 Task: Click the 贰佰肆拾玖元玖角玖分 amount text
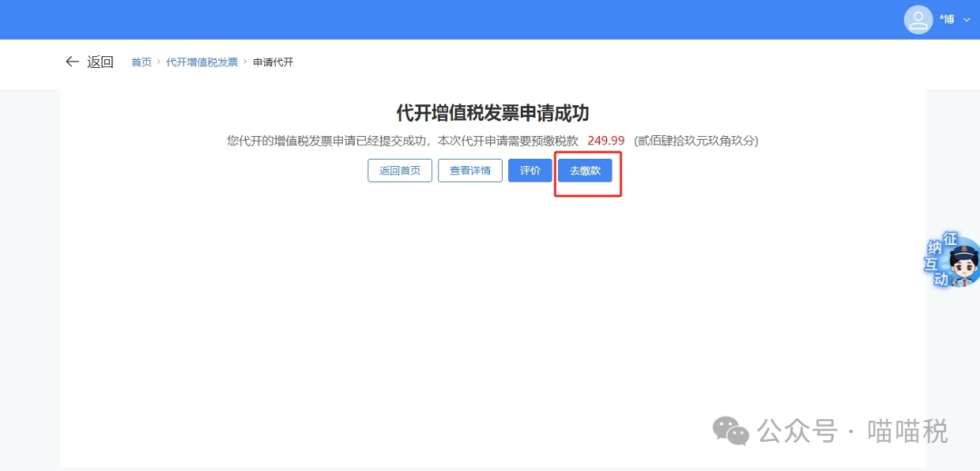click(696, 141)
